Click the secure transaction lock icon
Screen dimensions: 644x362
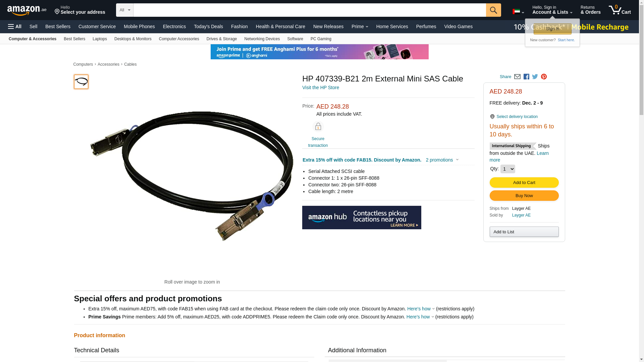(318, 126)
